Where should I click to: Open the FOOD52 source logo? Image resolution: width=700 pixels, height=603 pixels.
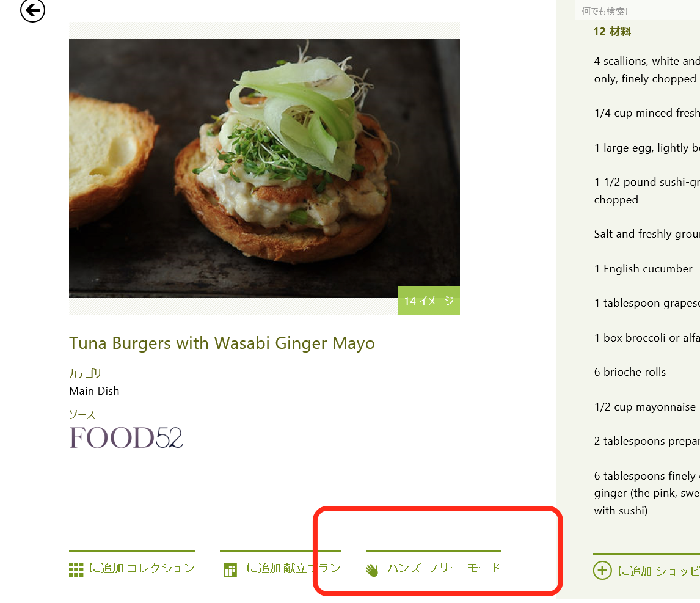point(126,437)
